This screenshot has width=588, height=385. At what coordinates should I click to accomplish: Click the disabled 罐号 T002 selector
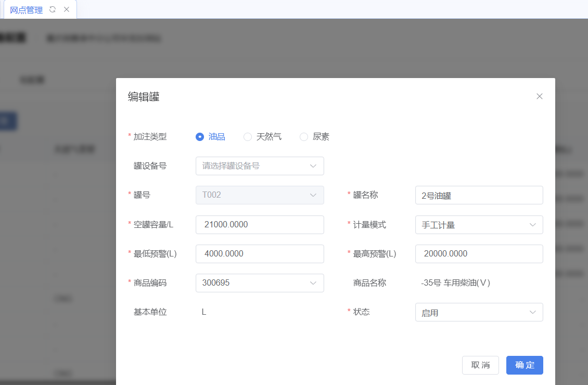(259, 195)
